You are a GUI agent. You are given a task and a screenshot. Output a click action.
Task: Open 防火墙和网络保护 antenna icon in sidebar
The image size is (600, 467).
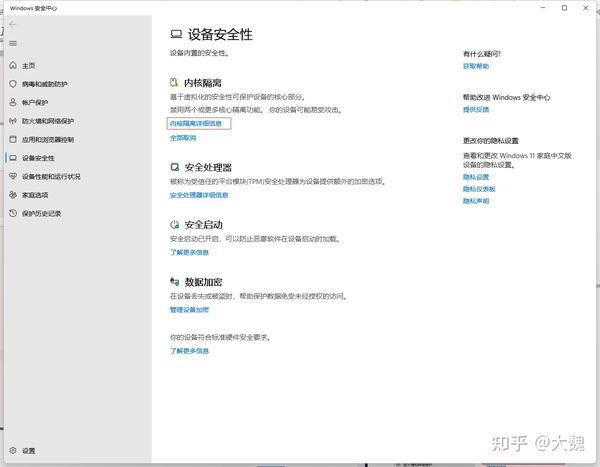click(x=13, y=121)
